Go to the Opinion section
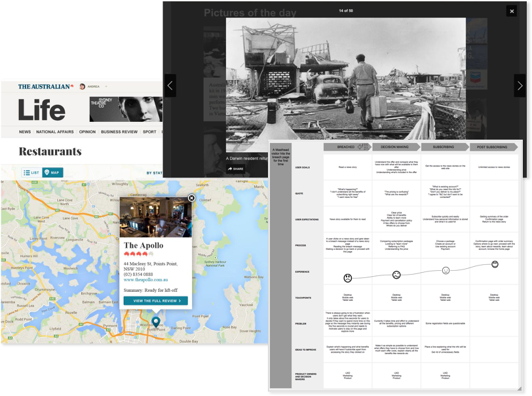 (87, 132)
